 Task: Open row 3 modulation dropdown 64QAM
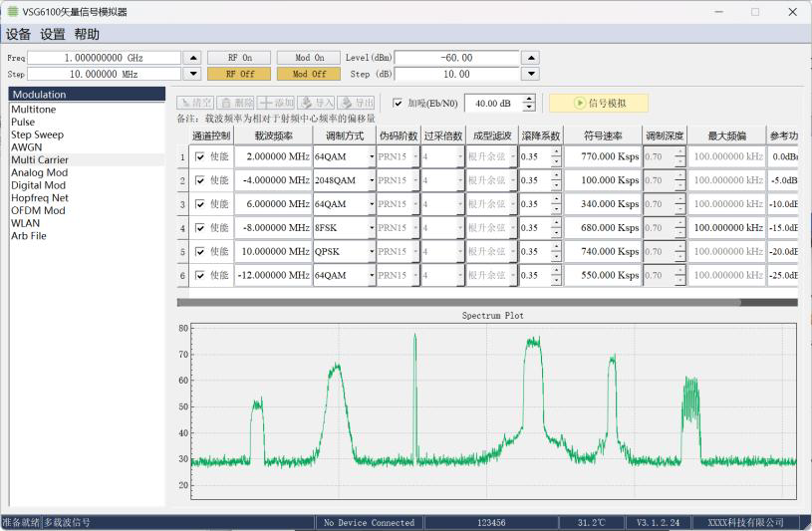[345, 204]
